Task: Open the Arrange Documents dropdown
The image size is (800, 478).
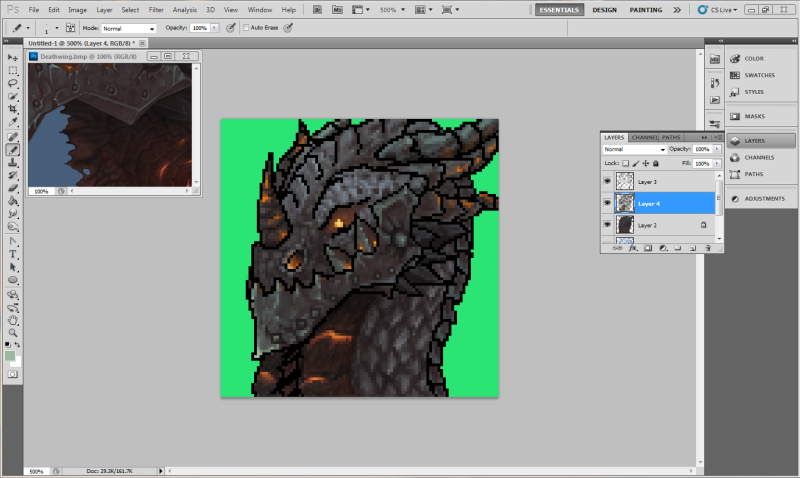Action: [424, 10]
